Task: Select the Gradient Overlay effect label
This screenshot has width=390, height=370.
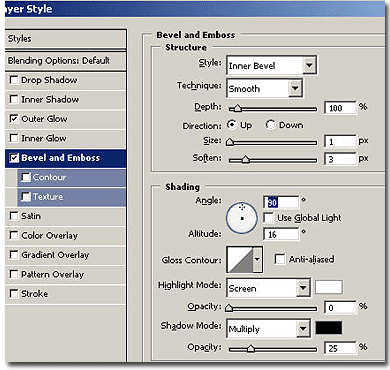Action: 55,255
